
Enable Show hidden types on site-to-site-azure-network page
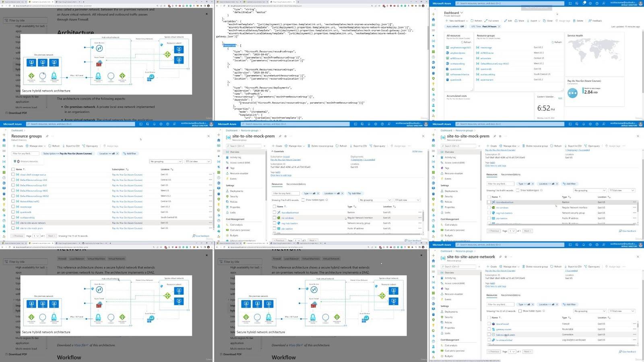coord(520,311)
